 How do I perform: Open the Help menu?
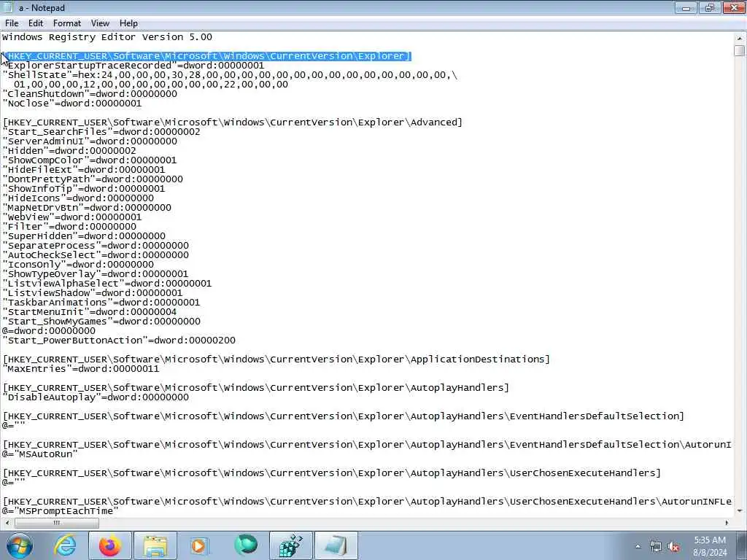pyautogui.click(x=128, y=23)
